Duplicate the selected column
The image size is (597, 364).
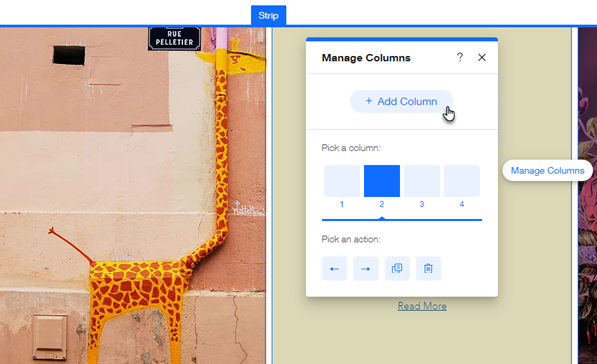click(x=397, y=269)
